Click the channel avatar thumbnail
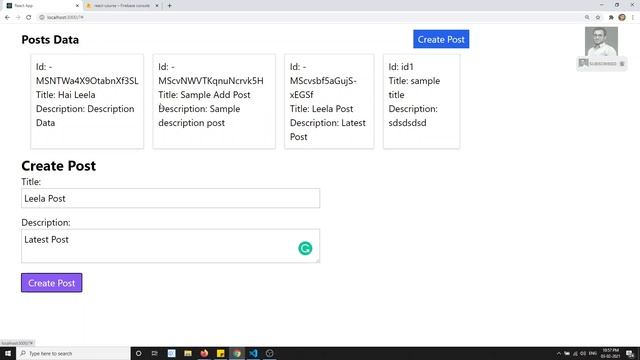 point(601,42)
